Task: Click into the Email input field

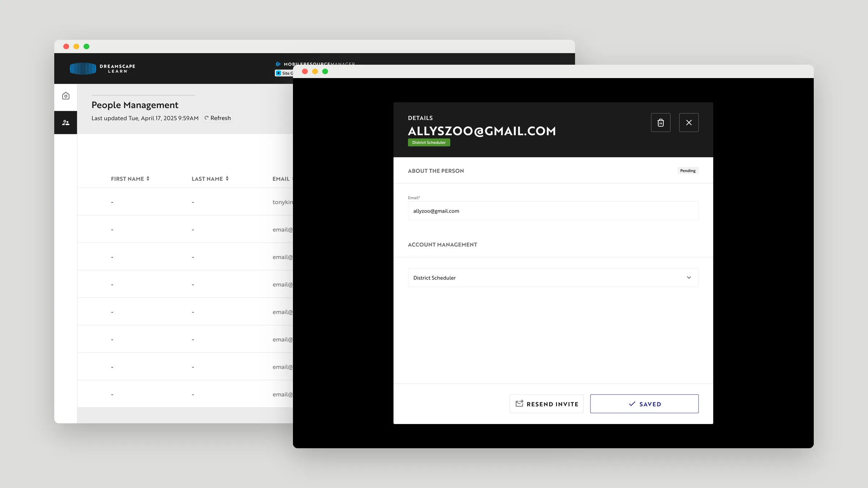Action: (x=553, y=211)
